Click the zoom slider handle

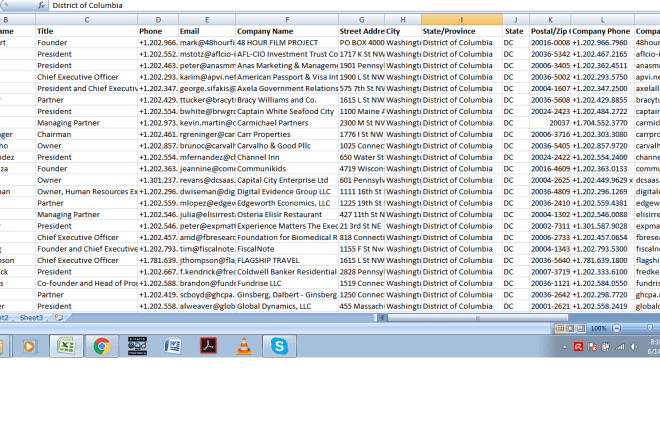click(x=649, y=328)
